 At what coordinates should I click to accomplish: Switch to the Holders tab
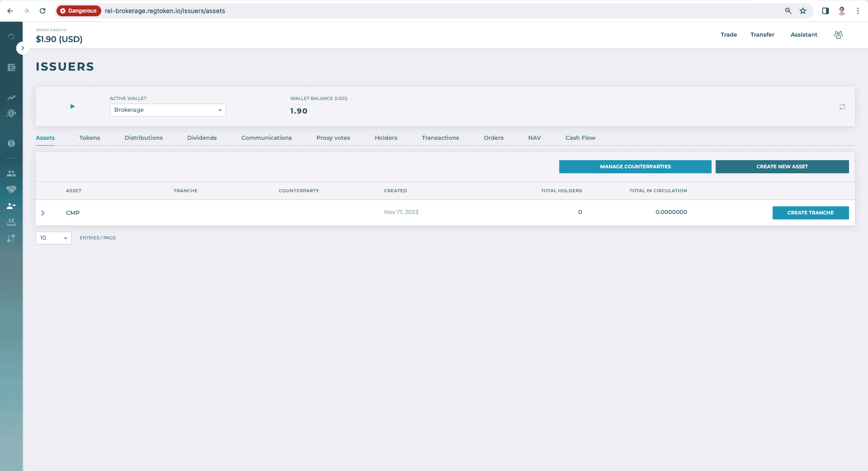coord(386,138)
